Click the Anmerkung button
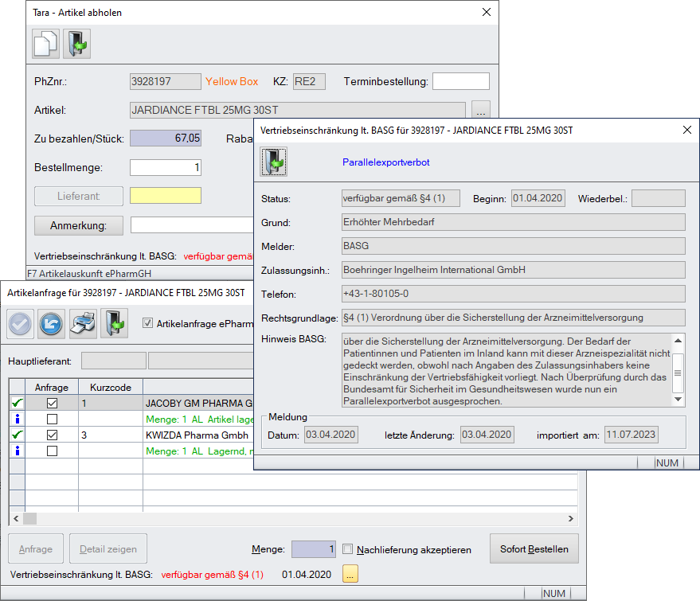The height and width of the screenshot is (601, 700). [78, 225]
